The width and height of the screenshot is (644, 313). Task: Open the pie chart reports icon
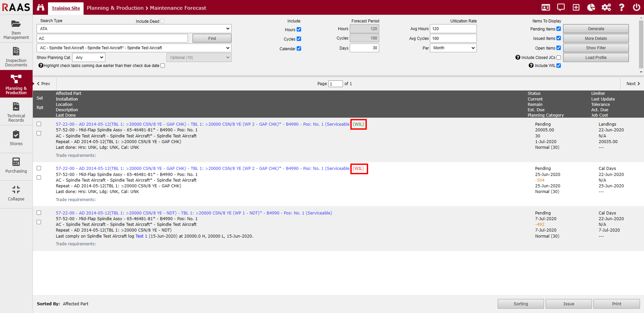point(591,7)
